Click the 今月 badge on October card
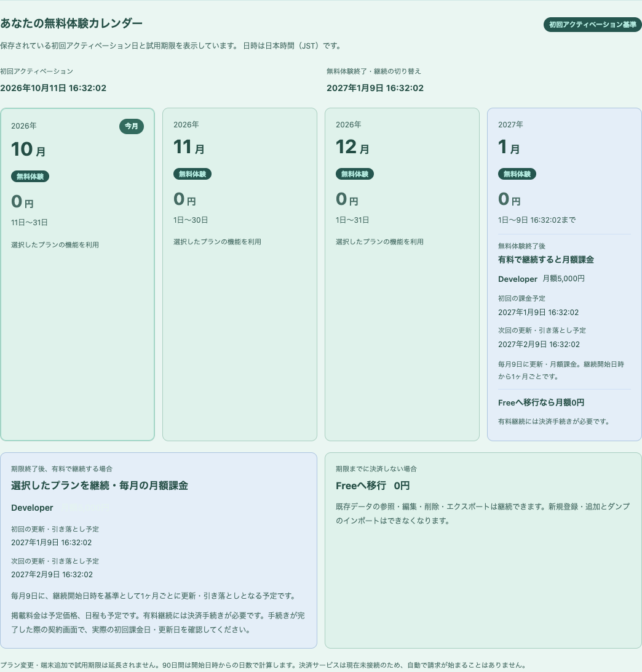 (132, 126)
